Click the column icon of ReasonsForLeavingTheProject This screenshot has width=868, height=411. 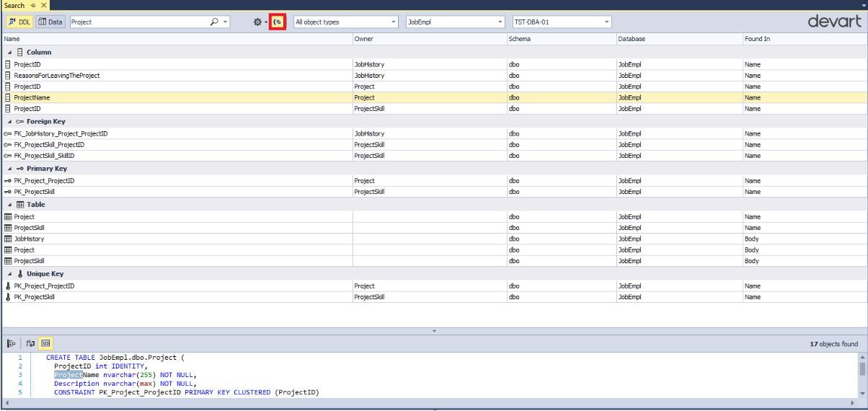pos(7,76)
